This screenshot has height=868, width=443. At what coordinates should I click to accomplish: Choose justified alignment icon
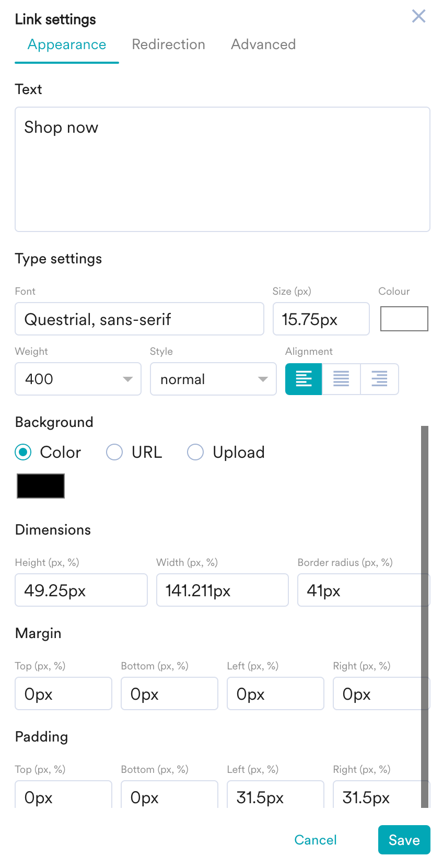(x=341, y=379)
